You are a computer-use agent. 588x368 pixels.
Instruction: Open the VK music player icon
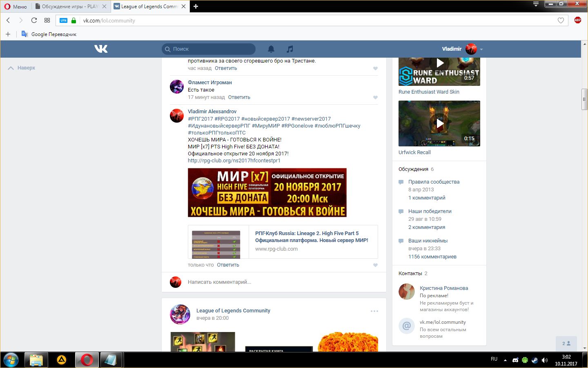coord(290,49)
